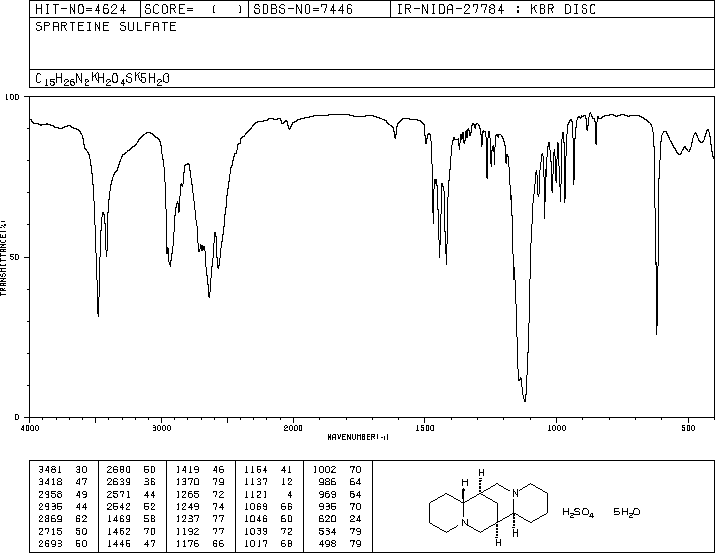Click the H2SO4 label beside structure
Screen dimensions: 715x553
pos(578,512)
